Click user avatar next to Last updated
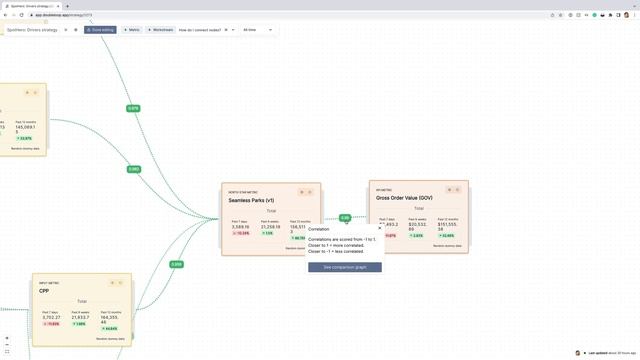This screenshot has height=360, width=640. (578, 353)
